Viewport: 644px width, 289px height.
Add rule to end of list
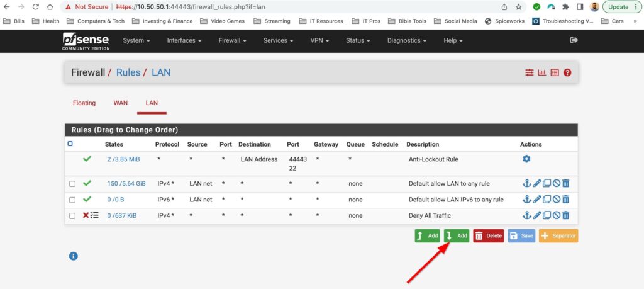click(457, 235)
